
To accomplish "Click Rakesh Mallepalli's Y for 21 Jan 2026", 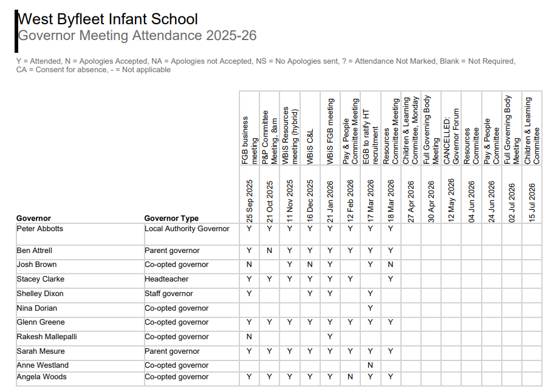I will (x=330, y=337).
